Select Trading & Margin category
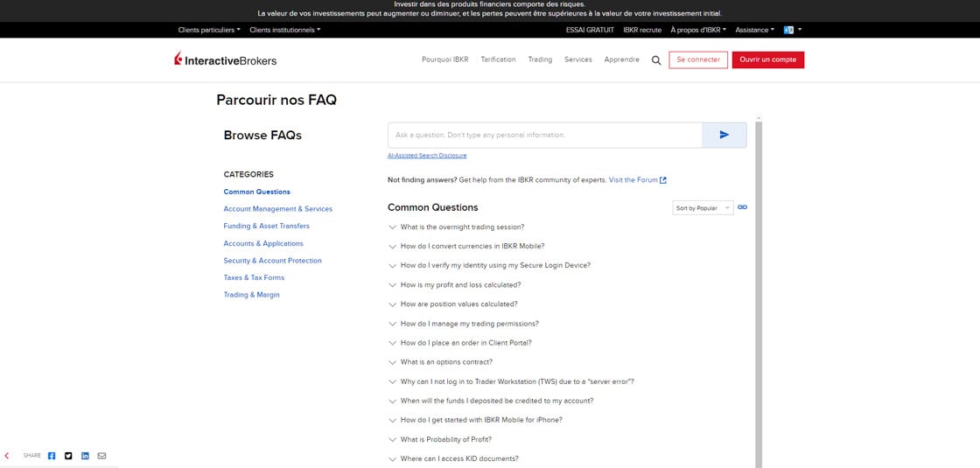The height and width of the screenshot is (468, 980). pos(251,295)
